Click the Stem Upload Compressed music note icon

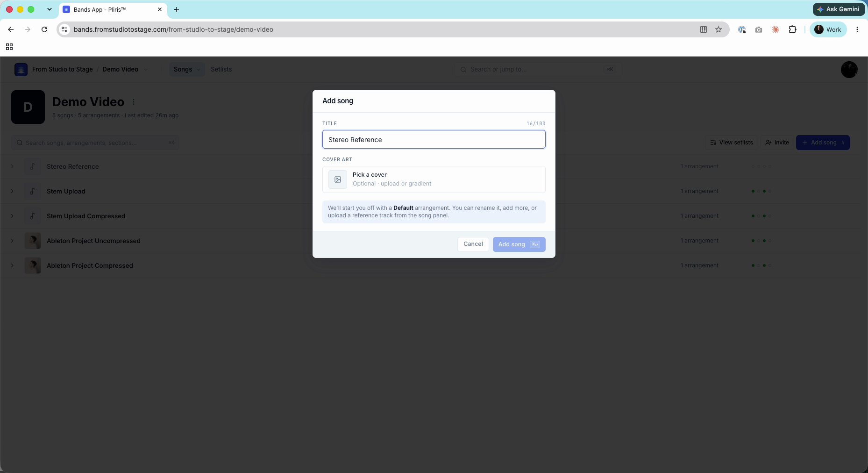click(x=33, y=216)
